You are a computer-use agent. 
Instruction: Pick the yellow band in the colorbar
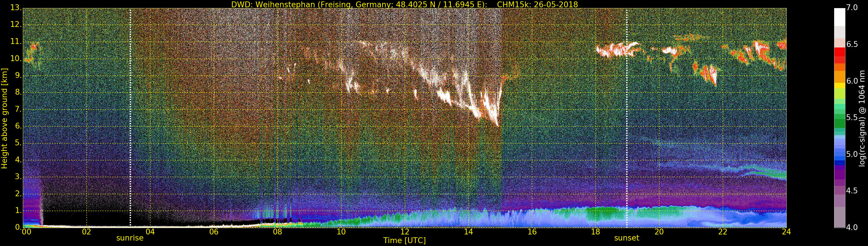839,85
